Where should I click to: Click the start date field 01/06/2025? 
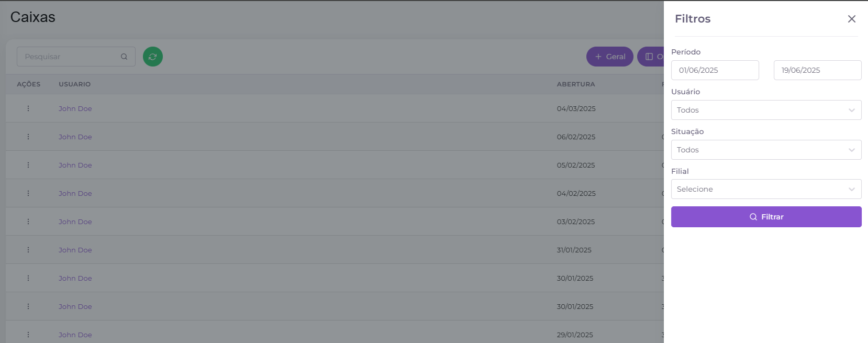click(x=715, y=70)
